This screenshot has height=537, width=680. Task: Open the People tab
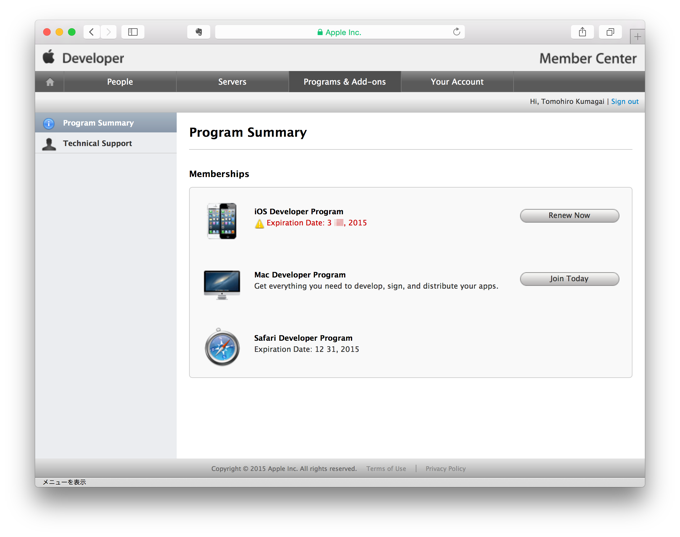[x=120, y=82]
